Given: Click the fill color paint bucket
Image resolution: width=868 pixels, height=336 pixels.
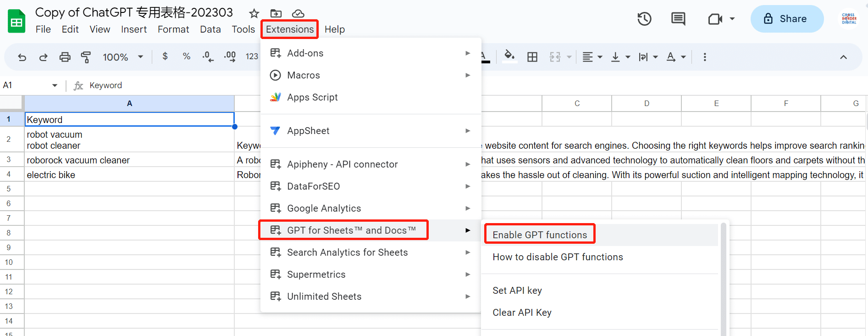Looking at the screenshot, I should click(x=509, y=56).
